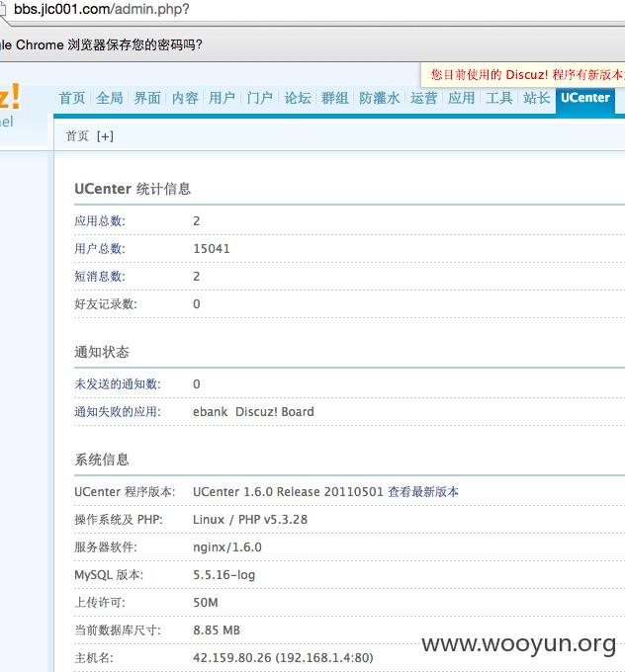Select the UCenter 1.6.0 Release 20110501 text
The width and height of the screenshot is (625, 672).
tap(288, 491)
